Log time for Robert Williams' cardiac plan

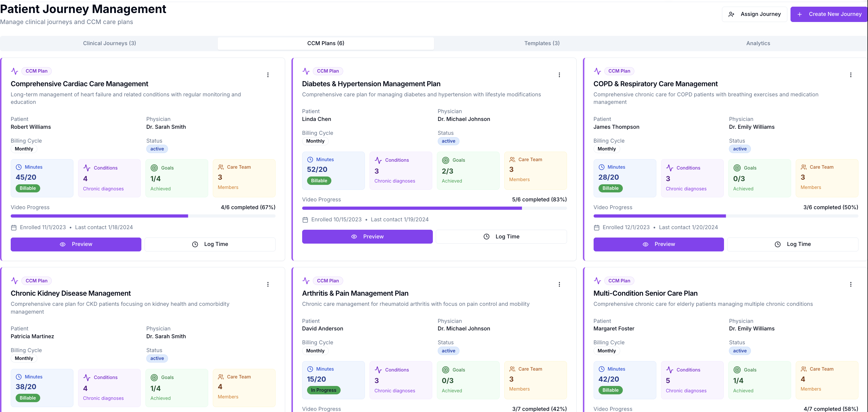click(x=210, y=244)
